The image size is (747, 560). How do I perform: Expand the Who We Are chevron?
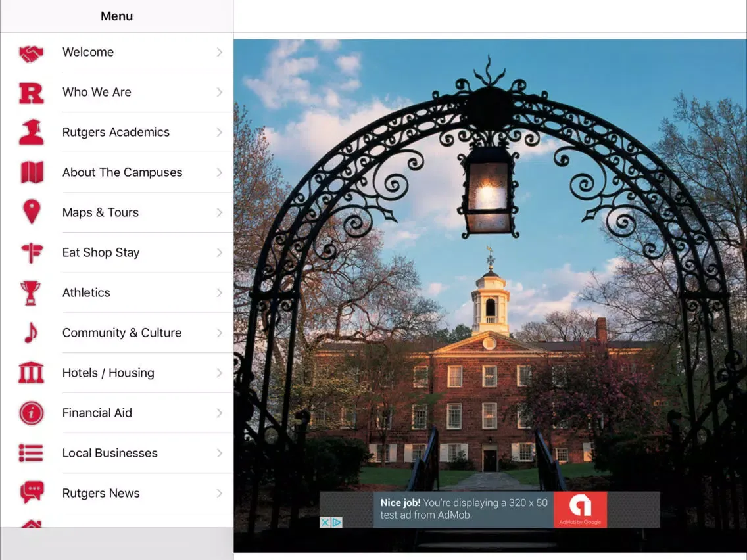tap(220, 92)
